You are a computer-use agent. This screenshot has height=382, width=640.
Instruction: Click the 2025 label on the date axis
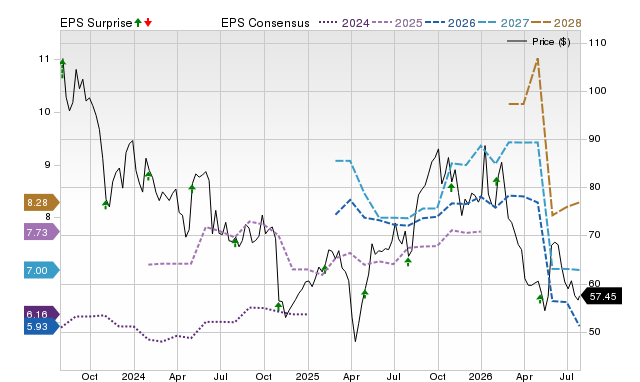(x=307, y=376)
